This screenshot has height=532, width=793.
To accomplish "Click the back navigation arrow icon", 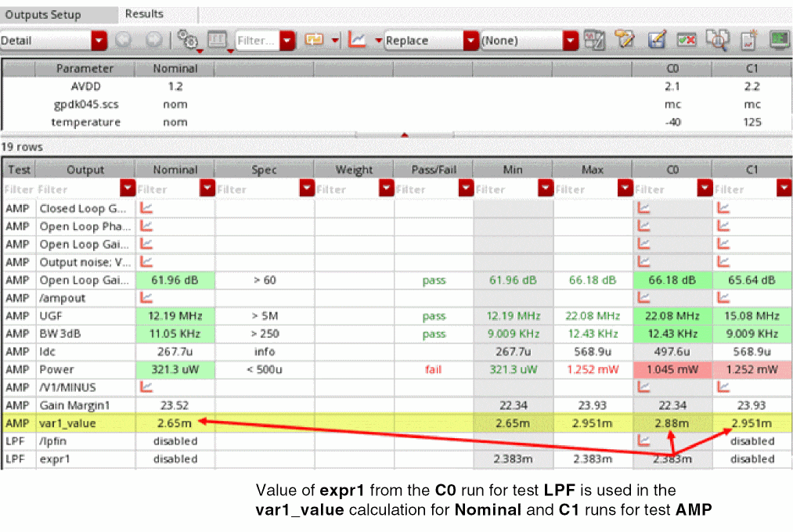I will 123,39.
